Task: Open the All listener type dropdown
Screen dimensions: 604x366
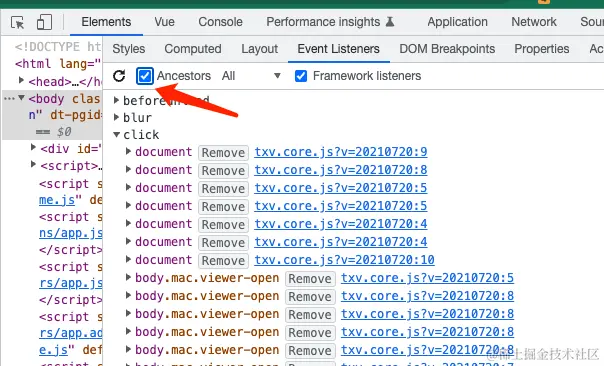Action: tap(251, 76)
